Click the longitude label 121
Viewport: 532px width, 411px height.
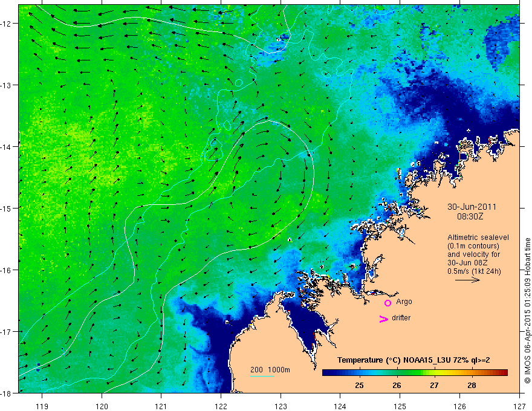[161, 406]
